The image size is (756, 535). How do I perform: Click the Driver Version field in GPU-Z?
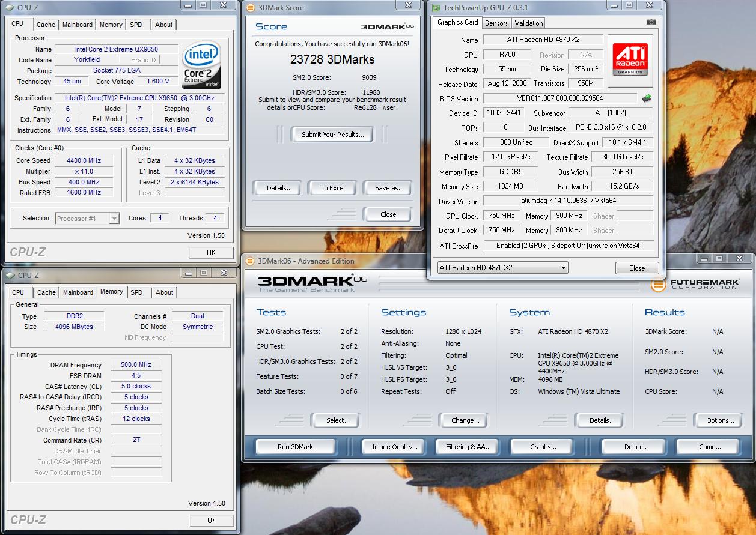click(x=568, y=201)
